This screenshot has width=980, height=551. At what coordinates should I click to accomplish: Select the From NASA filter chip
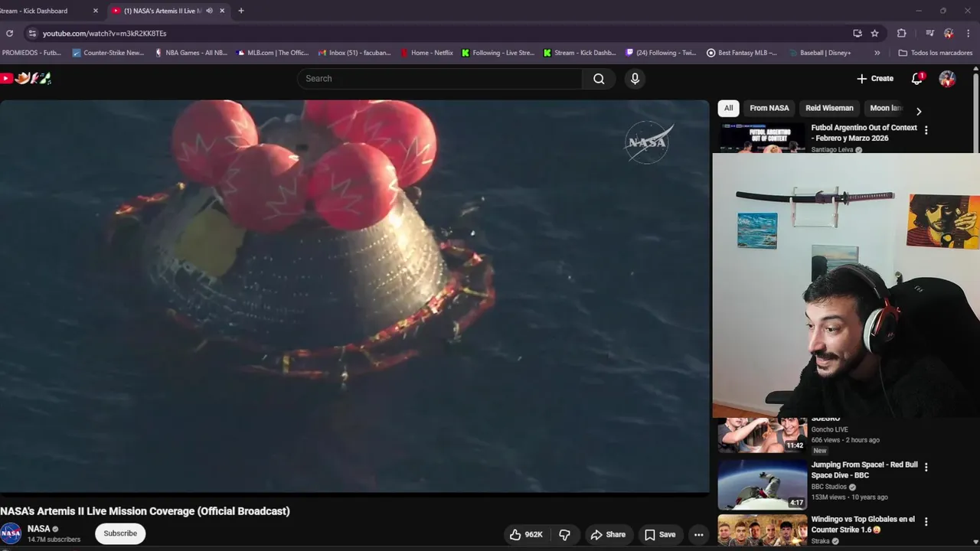point(769,108)
